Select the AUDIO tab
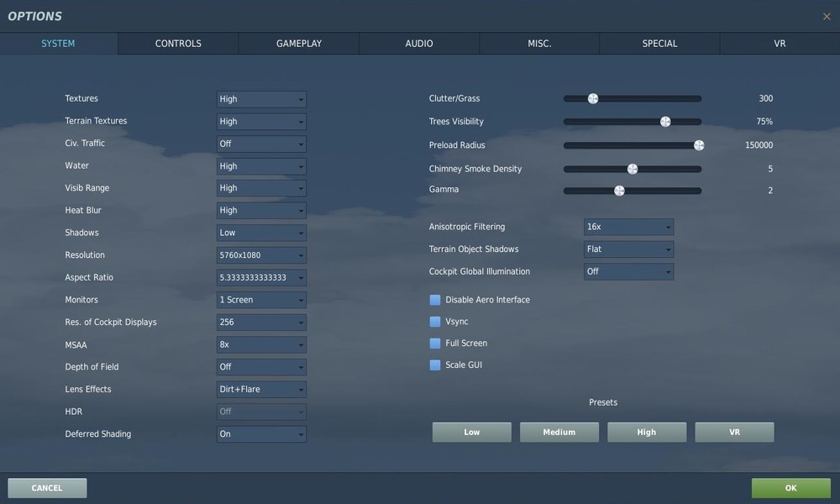840x504 pixels. [419, 44]
